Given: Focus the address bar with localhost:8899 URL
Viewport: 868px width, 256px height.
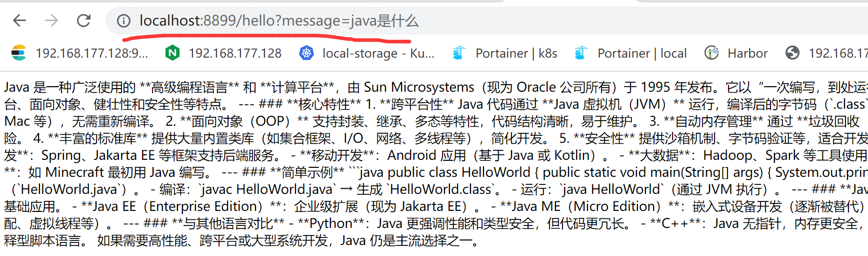Looking at the screenshot, I should [487, 21].
